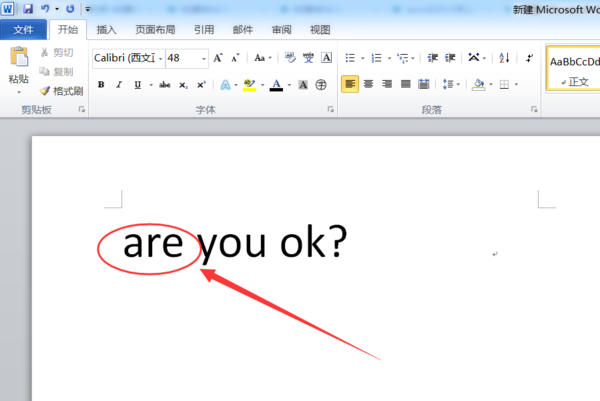
Task: Switch to the 插入 tab
Action: pyautogui.click(x=106, y=30)
